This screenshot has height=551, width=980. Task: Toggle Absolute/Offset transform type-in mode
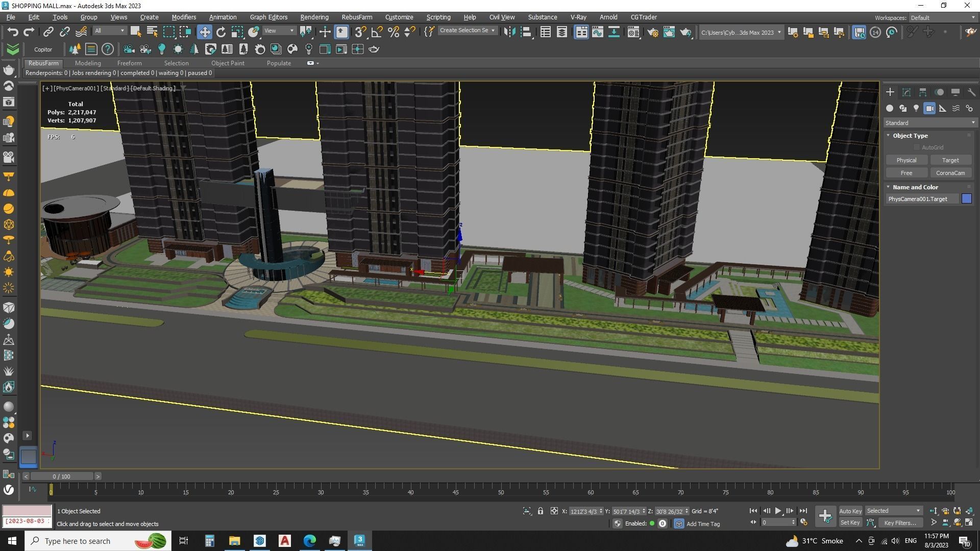[x=554, y=511]
